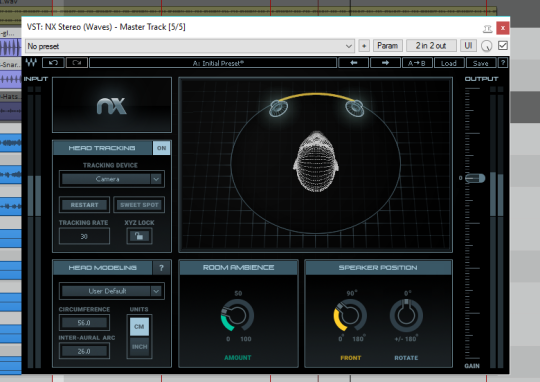Viewport: 540px width, 382px height.
Task: Redo the last plugin change
Action: (76, 63)
